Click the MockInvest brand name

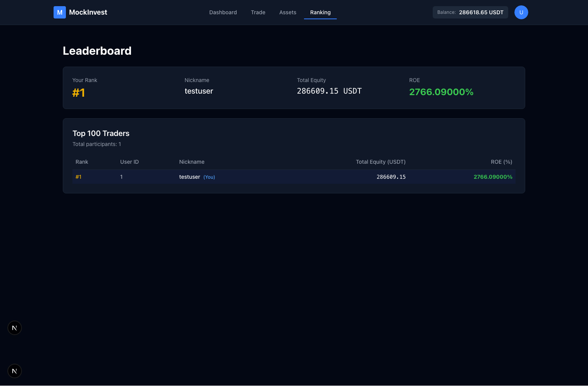(88, 12)
